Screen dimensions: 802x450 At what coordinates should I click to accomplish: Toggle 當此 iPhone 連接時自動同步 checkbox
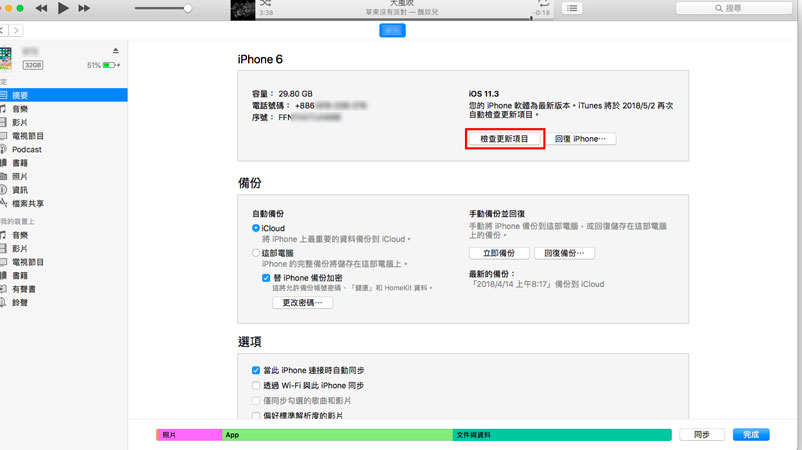[256, 370]
